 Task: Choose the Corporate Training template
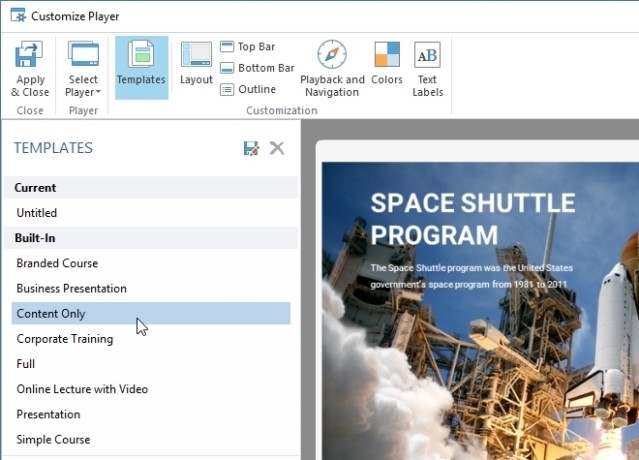point(151,339)
